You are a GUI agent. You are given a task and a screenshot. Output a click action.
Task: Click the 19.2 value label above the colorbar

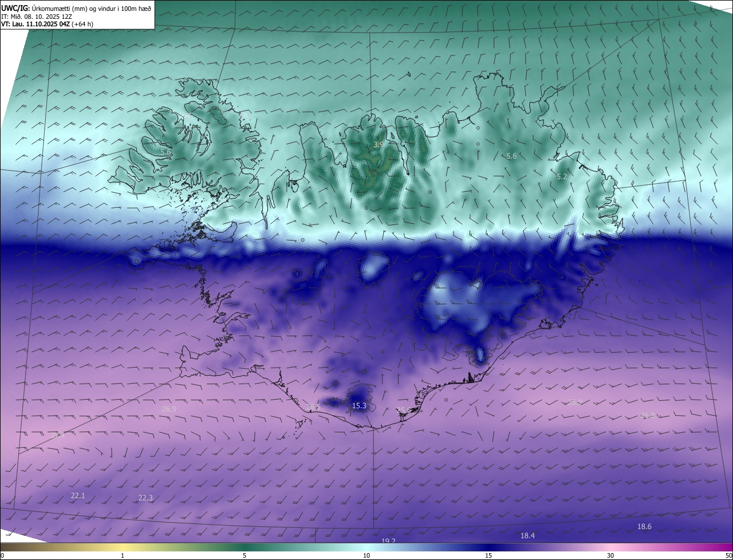click(x=388, y=541)
